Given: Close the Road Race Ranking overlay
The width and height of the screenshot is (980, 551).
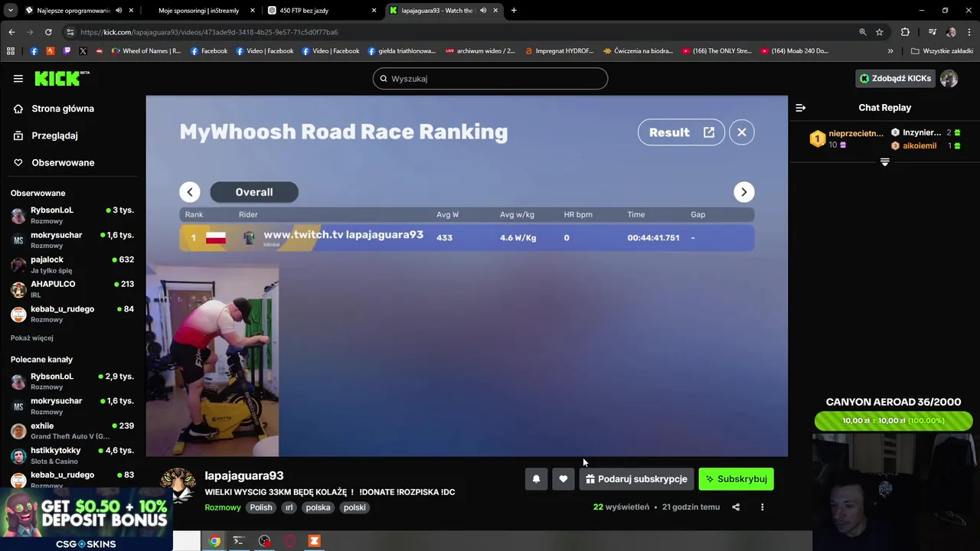Looking at the screenshot, I should (742, 132).
